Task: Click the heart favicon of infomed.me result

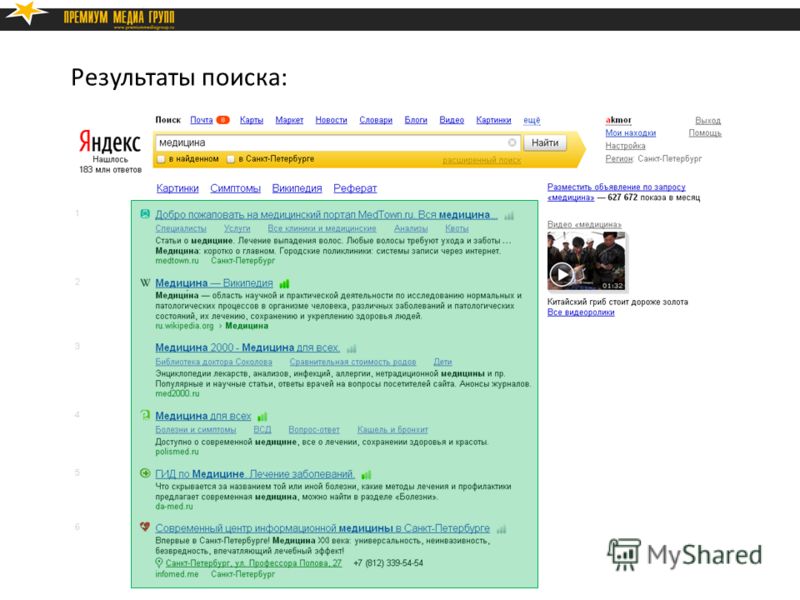Action: tap(145, 527)
